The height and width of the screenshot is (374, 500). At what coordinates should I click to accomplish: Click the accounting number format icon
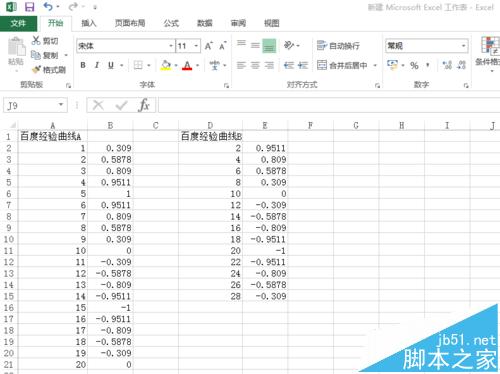click(x=392, y=65)
